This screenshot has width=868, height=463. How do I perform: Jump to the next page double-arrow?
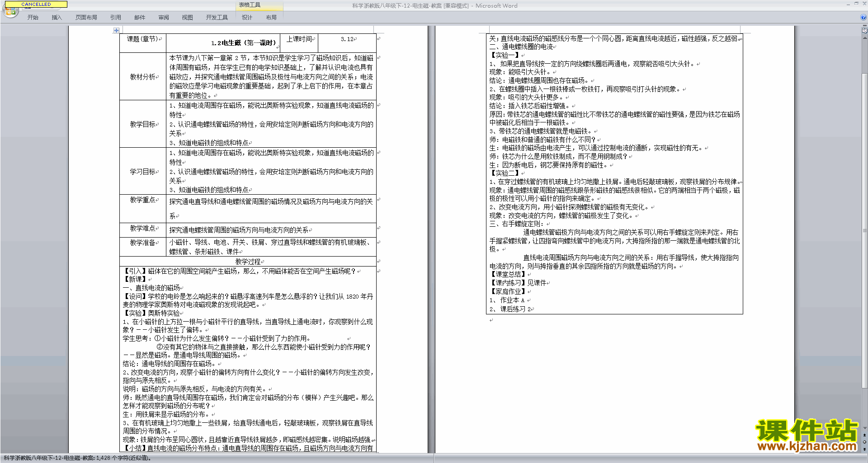tap(865, 449)
